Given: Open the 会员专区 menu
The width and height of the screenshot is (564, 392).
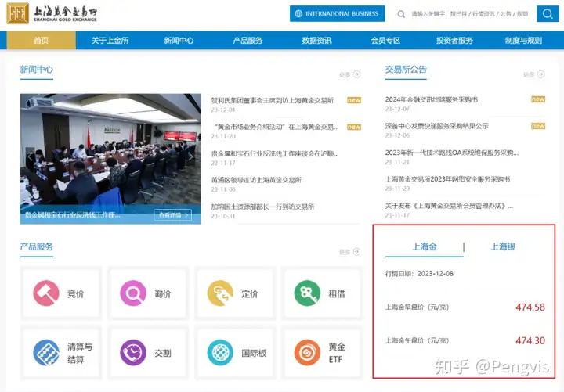Looking at the screenshot, I should click(x=385, y=40).
